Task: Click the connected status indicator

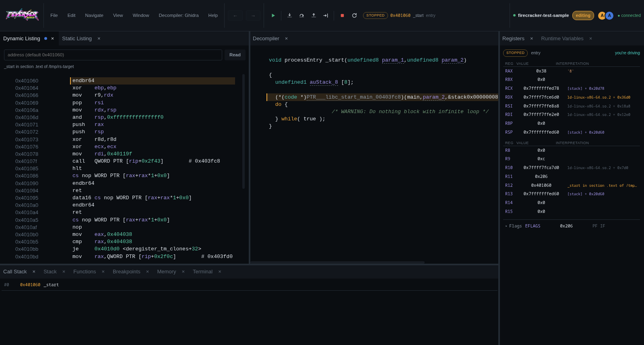Action: pos(629,15)
